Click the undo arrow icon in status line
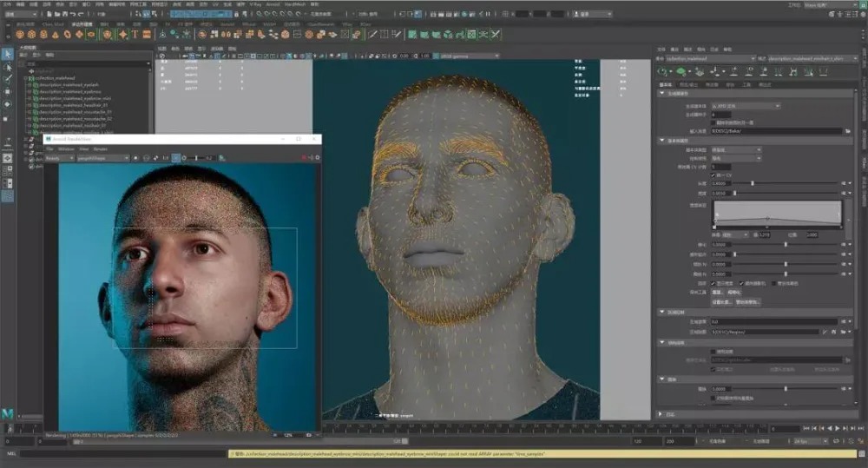This screenshot has height=468, width=868. pos(73,14)
